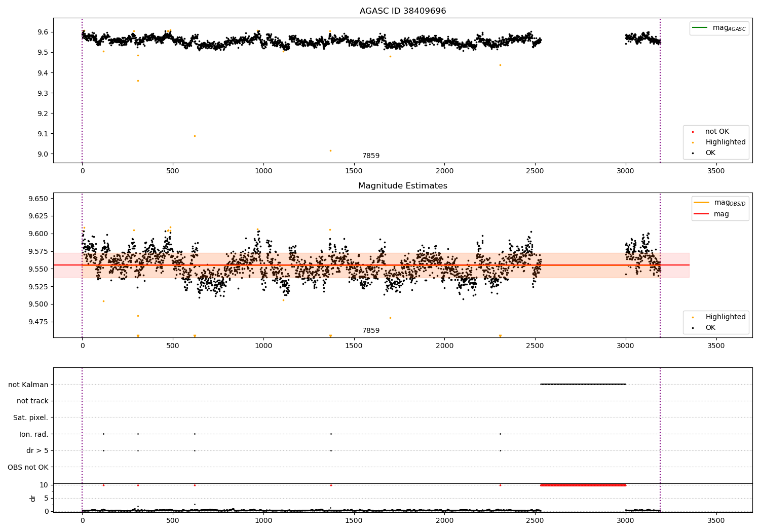Click the black not Kalman bar in bottom plot
The image size is (760, 532).
point(583,384)
